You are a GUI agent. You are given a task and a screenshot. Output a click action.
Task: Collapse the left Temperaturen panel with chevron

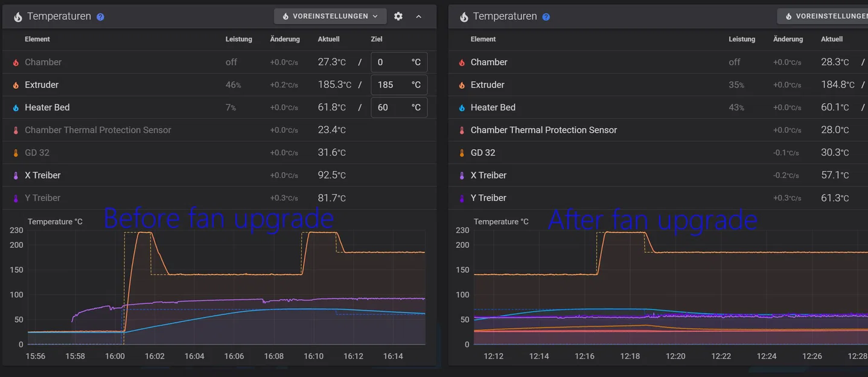[419, 16]
